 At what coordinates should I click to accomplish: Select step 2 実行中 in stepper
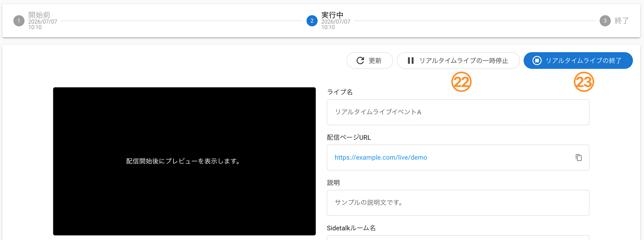point(328,21)
